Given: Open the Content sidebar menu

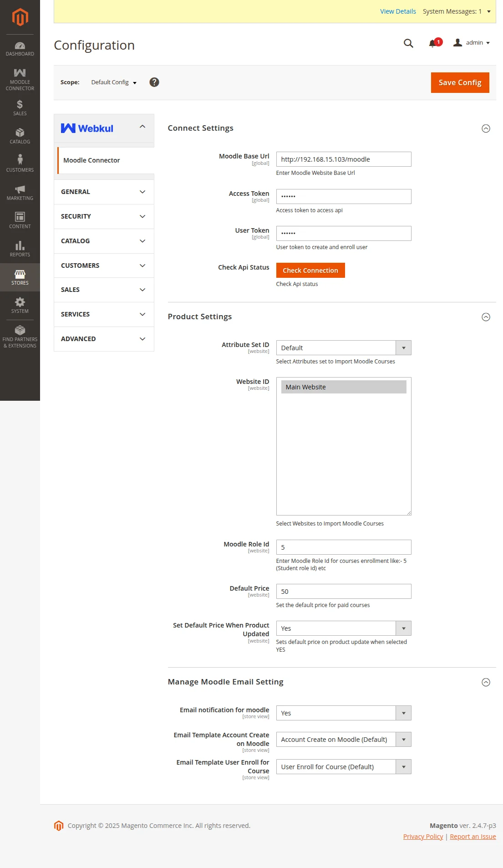Looking at the screenshot, I should [x=20, y=221].
